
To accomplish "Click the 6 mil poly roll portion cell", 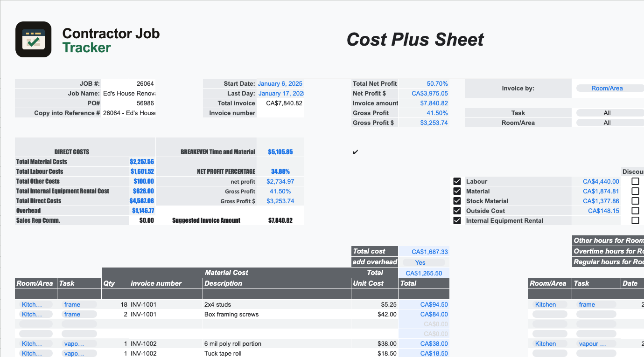I will click(277, 343).
